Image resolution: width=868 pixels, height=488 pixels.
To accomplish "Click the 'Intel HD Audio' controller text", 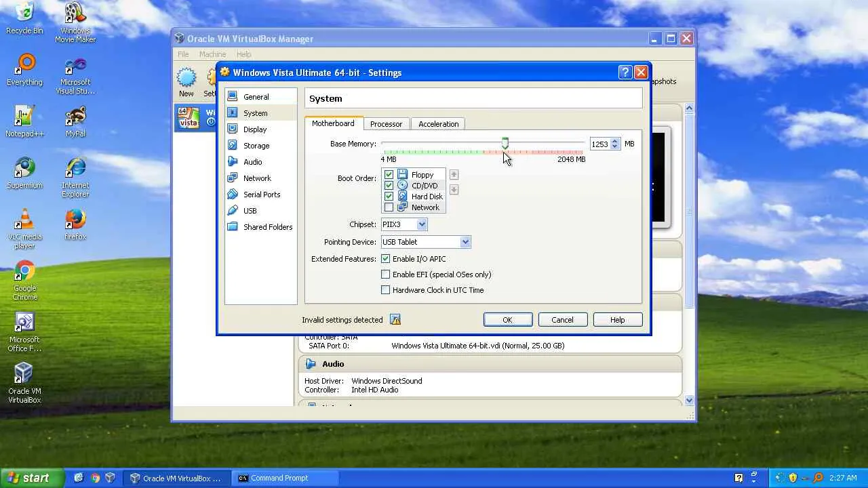I will [x=375, y=390].
